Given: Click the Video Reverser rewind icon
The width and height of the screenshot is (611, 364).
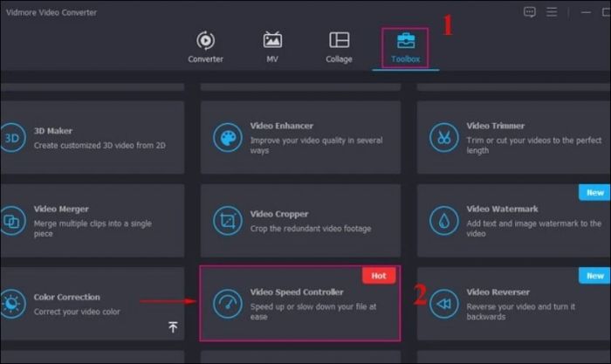Looking at the screenshot, I should [x=444, y=303].
